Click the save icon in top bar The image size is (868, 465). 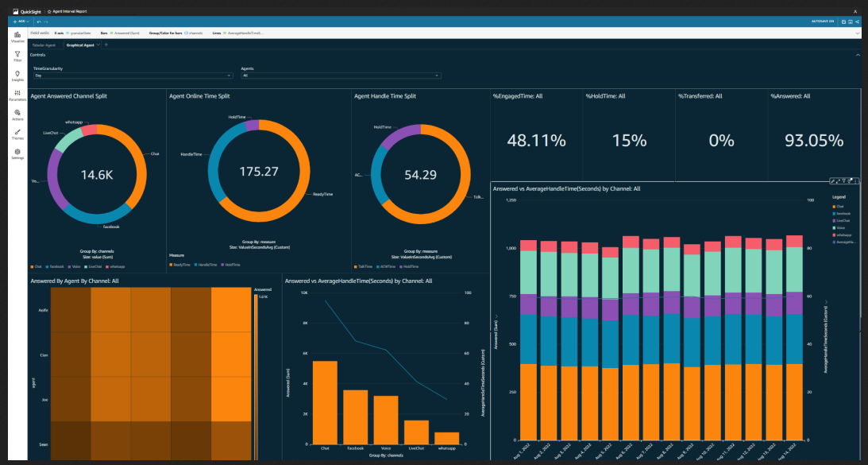point(843,21)
